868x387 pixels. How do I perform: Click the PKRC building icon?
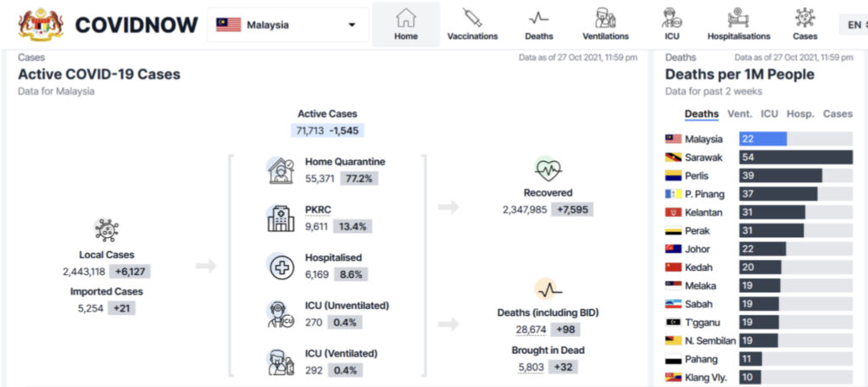(x=281, y=218)
